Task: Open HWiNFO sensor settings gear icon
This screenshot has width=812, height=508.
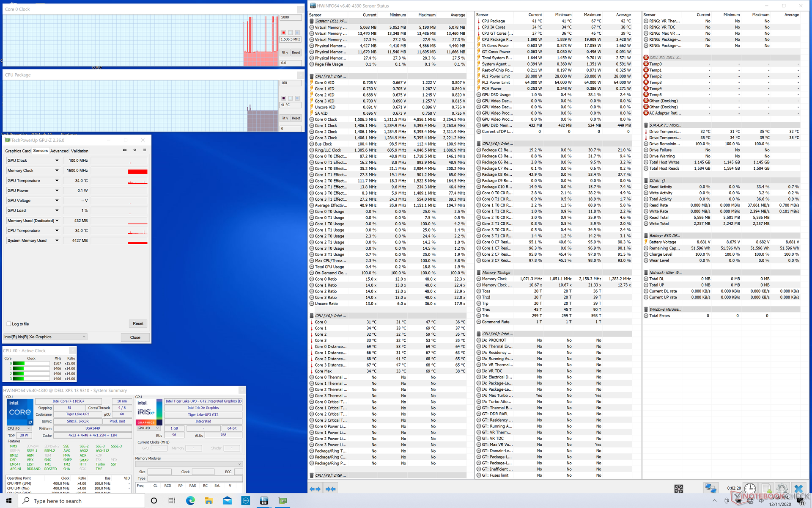Action: (782, 489)
